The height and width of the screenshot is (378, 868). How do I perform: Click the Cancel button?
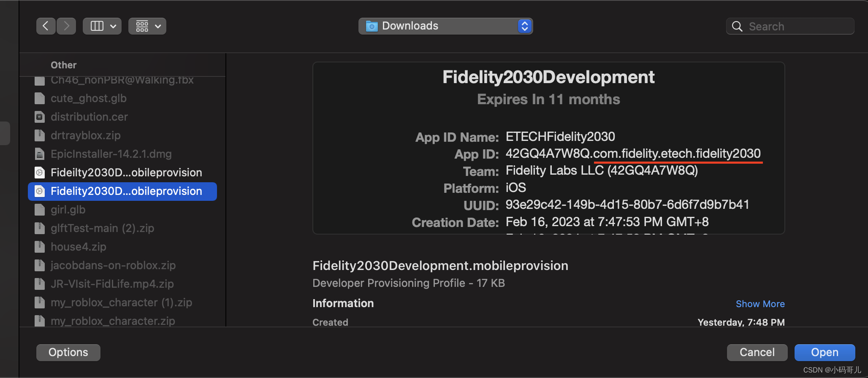[x=757, y=352]
